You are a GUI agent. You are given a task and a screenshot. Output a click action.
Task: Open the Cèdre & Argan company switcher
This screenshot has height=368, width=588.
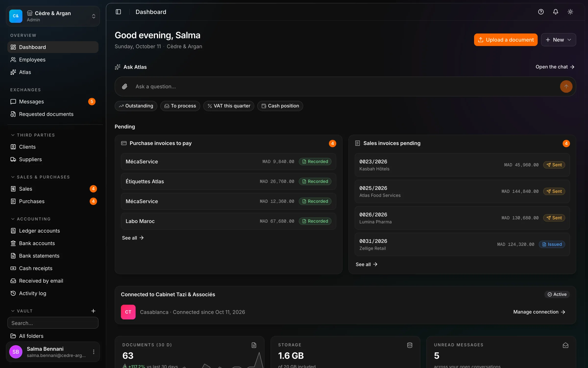(x=53, y=16)
